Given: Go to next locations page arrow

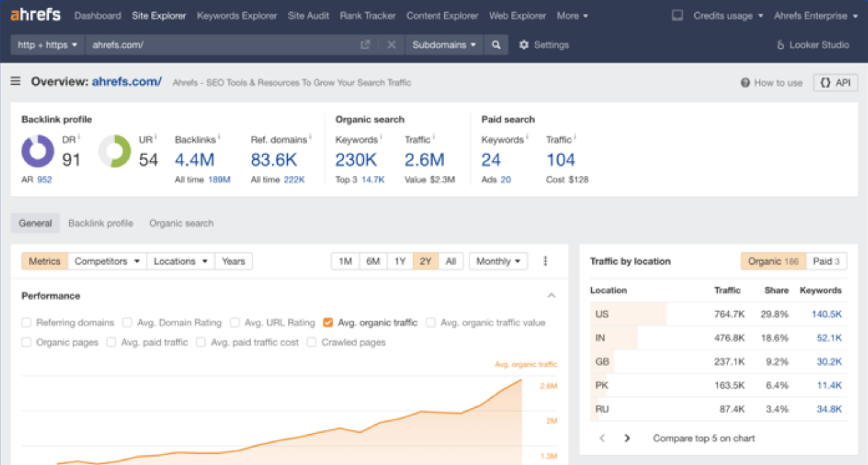Looking at the screenshot, I should click(x=627, y=438).
